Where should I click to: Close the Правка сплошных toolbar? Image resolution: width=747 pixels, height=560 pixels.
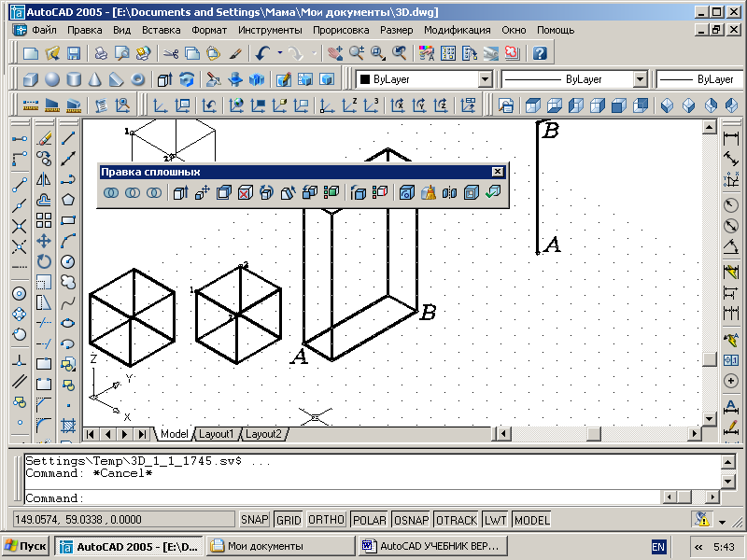pos(497,172)
